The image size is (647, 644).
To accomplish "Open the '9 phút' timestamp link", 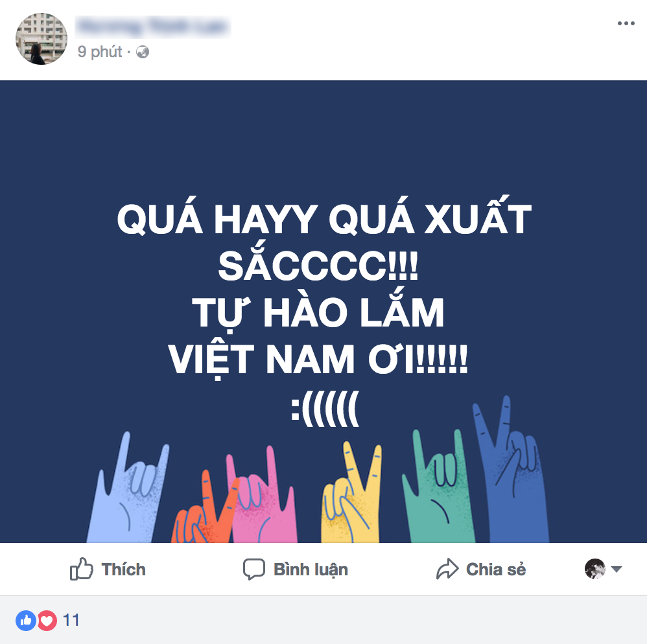I will pos(100,52).
